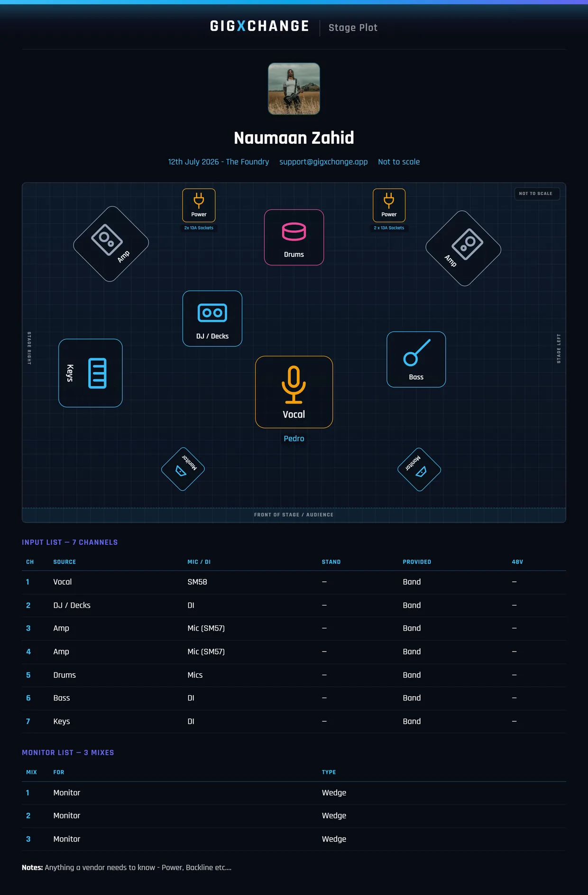Click the 'Mics' cell in Drums row
588x895 pixels.
(195, 675)
